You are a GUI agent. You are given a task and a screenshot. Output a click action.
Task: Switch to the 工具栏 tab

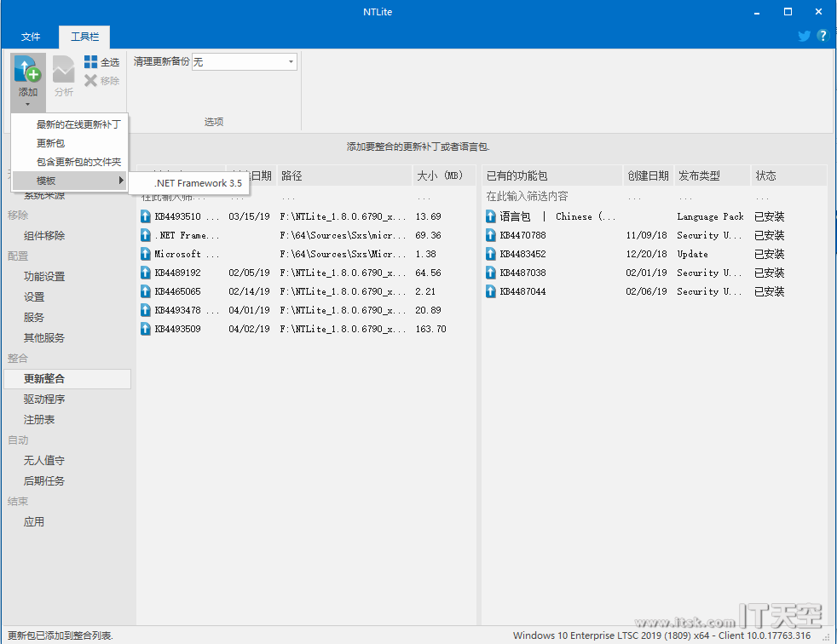[85, 37]
